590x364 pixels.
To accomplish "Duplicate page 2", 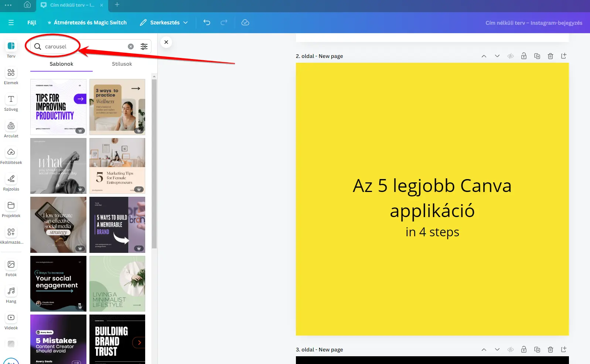I will (537, 56).
